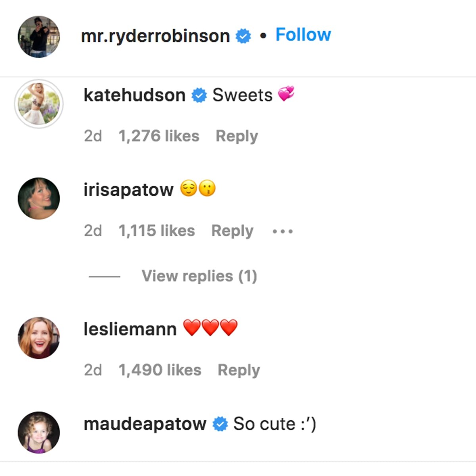View likes on katehudson's comment
Screen dimensions: 476x476
click(159, 136)
